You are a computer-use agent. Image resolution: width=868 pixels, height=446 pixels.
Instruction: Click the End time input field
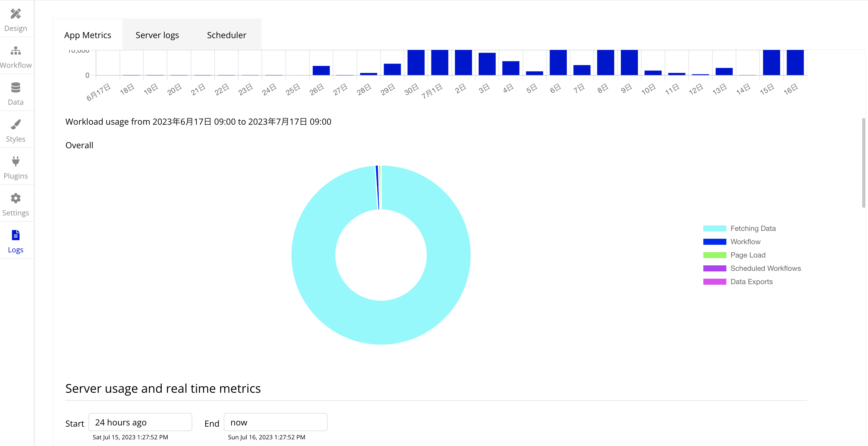click(275, 422)
